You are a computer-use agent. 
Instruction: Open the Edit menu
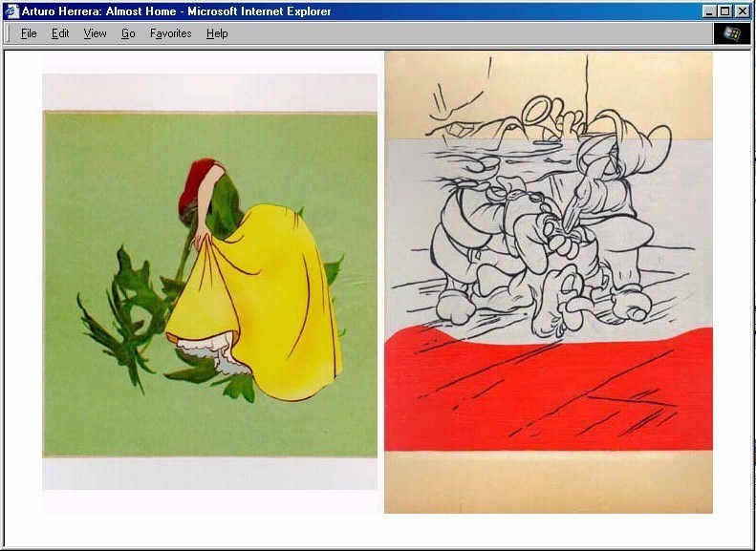tap(60, 33)
